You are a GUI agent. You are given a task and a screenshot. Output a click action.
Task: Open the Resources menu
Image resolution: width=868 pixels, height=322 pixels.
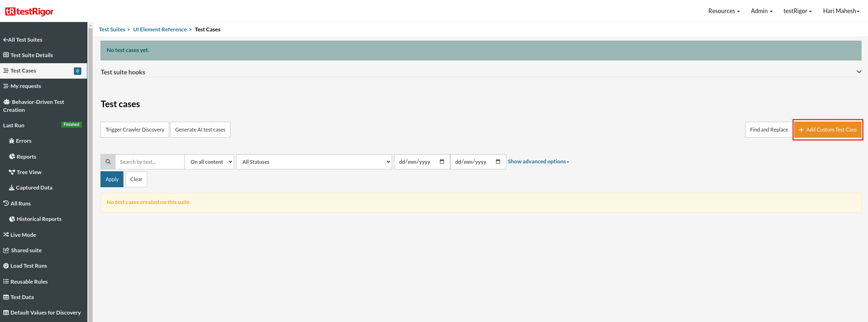point(724,11)
